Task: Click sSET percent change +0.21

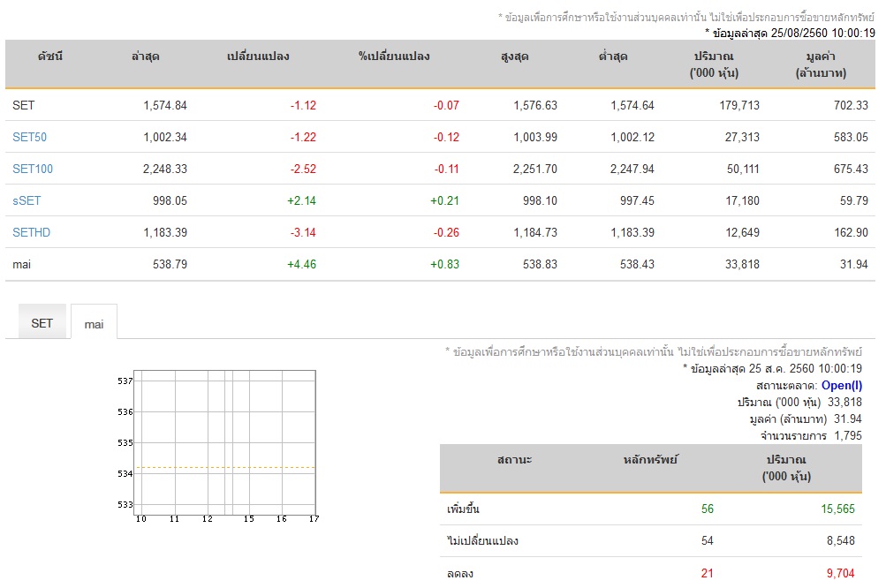Action: click(x=444, y=200)
